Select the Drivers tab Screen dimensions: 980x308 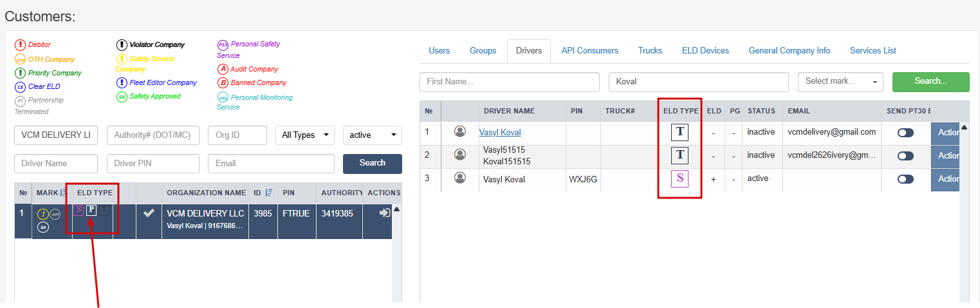[x=529, y=51]
